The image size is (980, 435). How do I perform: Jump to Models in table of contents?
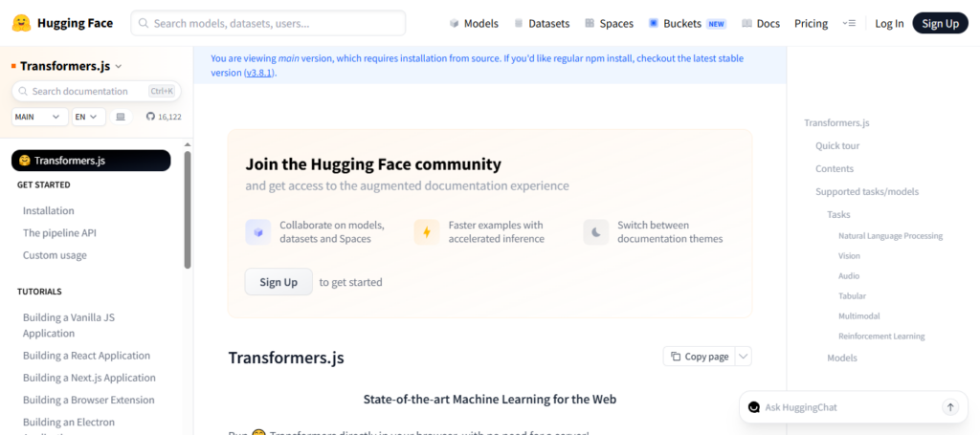(842, 359)
